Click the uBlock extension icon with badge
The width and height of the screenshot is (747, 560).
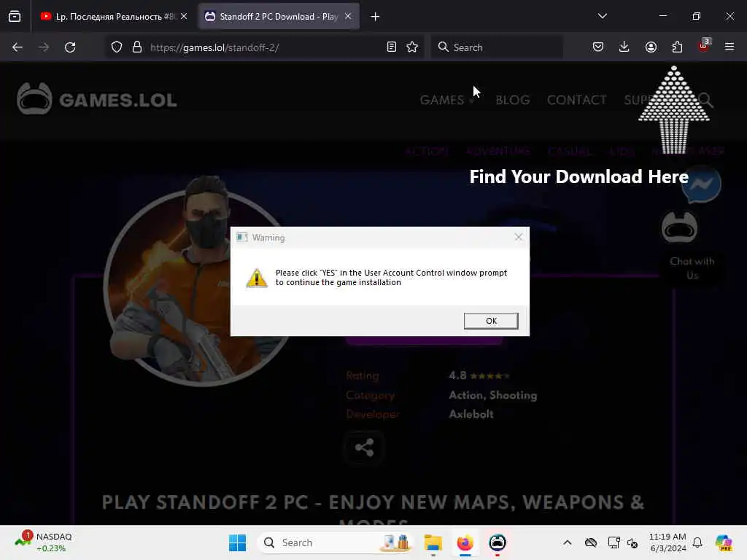tap(704, 46)
